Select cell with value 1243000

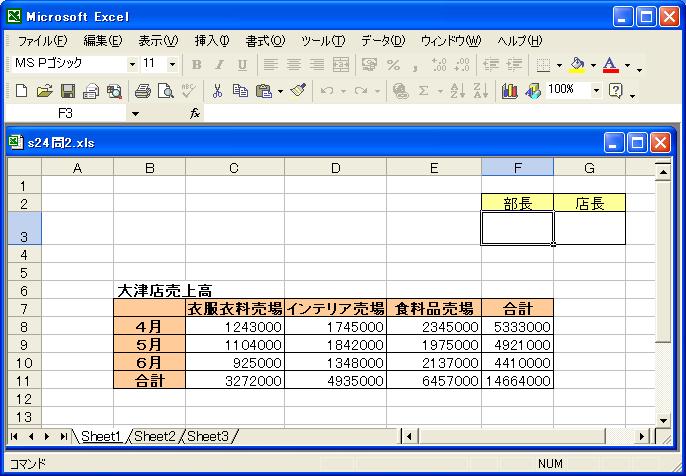click(x=235, y=327)
